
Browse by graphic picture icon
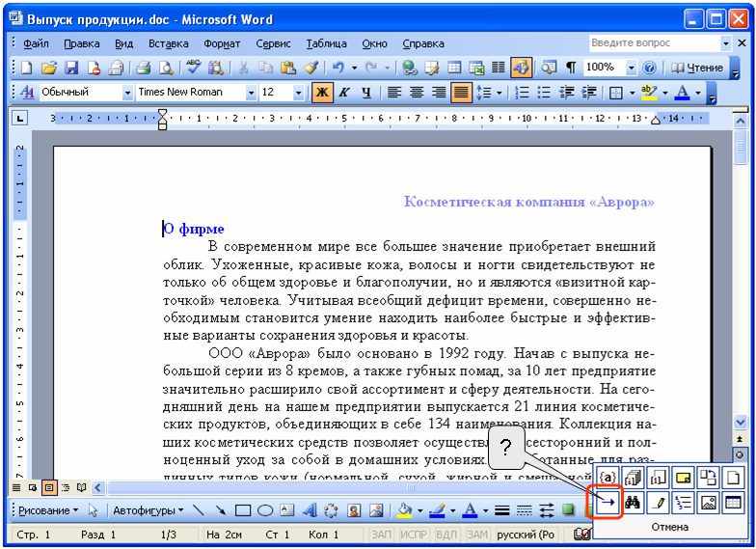click(708, 503)
